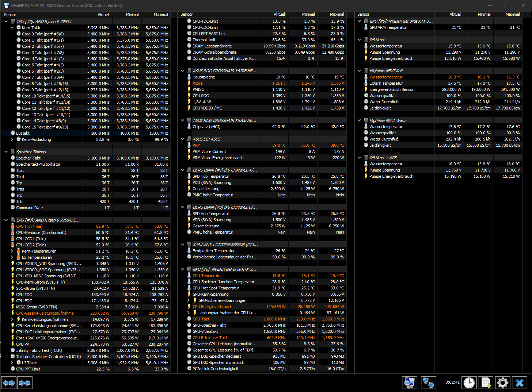Click thermometer icon beside VRM row
The image size is (532, 392).
coord(189,145)
